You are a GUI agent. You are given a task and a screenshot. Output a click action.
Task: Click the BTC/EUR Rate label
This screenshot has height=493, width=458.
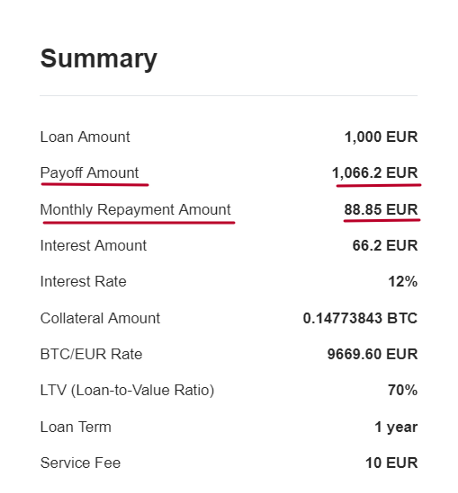point(91,354)
